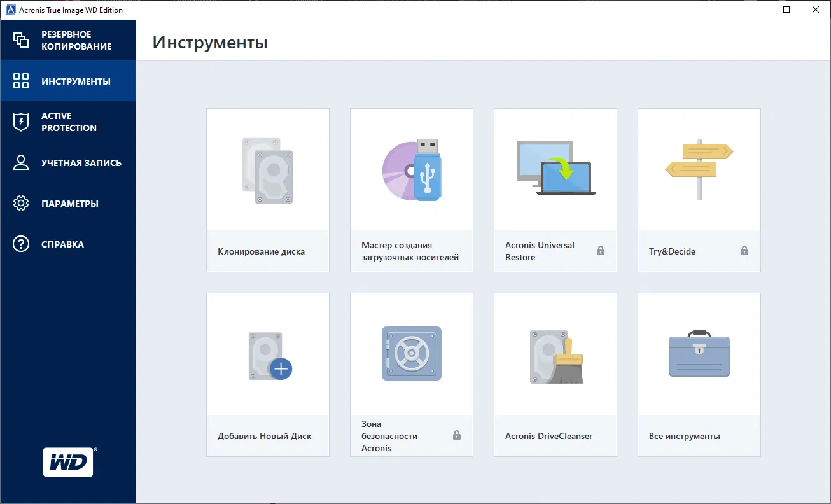Click the lock icon on Acronis Universal Restore

point(600,251)
